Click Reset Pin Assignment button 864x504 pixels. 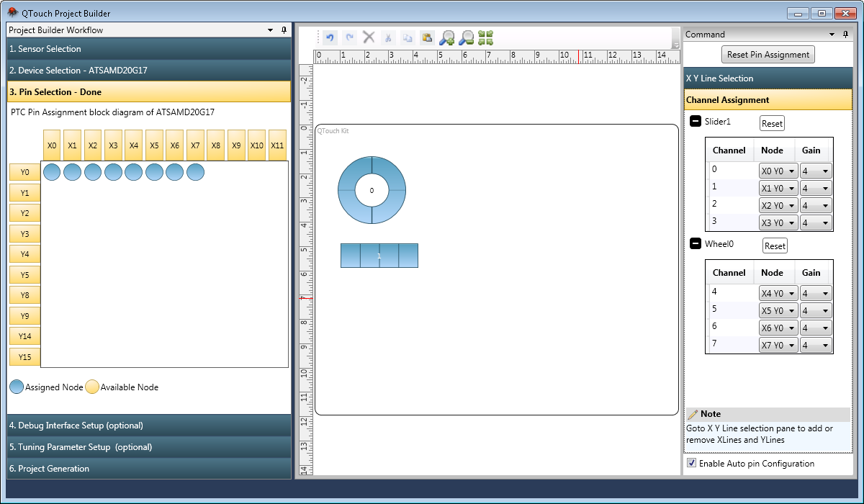768,54
